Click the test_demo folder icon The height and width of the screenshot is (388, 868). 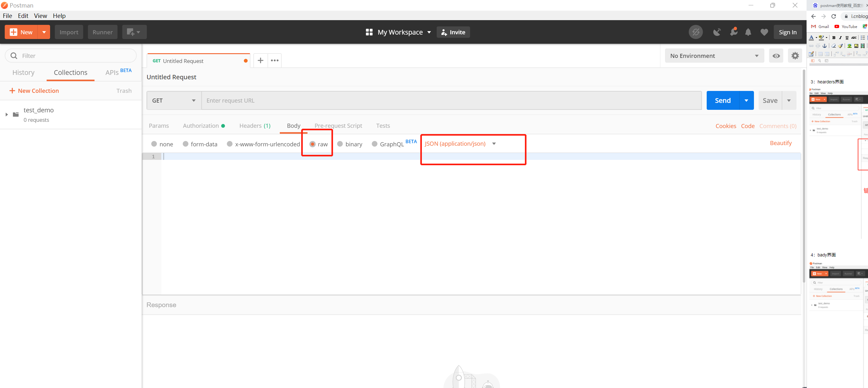pos(16,115)
